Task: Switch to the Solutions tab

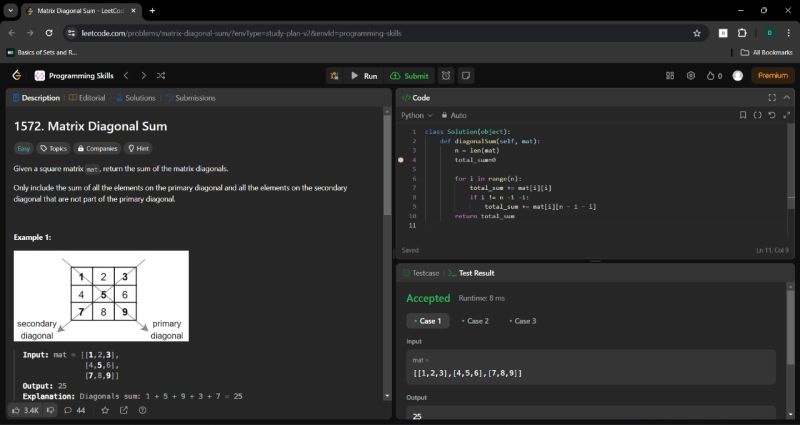Action: (x=136, y=98)
